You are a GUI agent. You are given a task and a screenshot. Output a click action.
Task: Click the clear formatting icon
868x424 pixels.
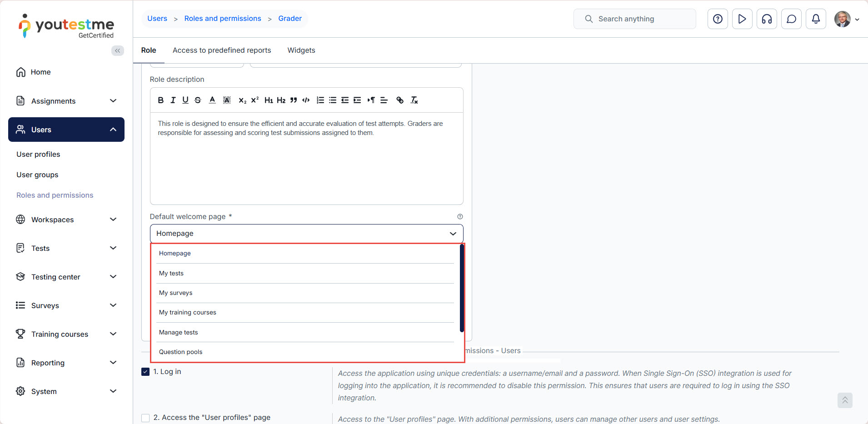pyautogui.click(x=414, y=100)
